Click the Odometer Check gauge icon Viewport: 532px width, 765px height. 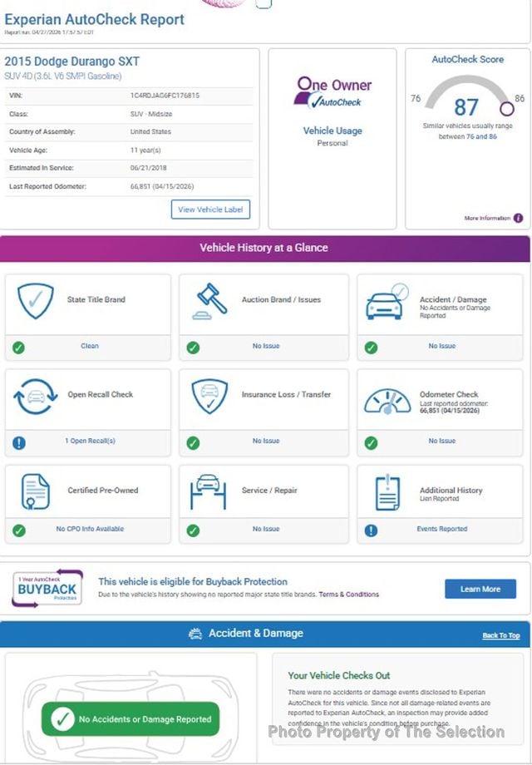(x=387, y=402)
